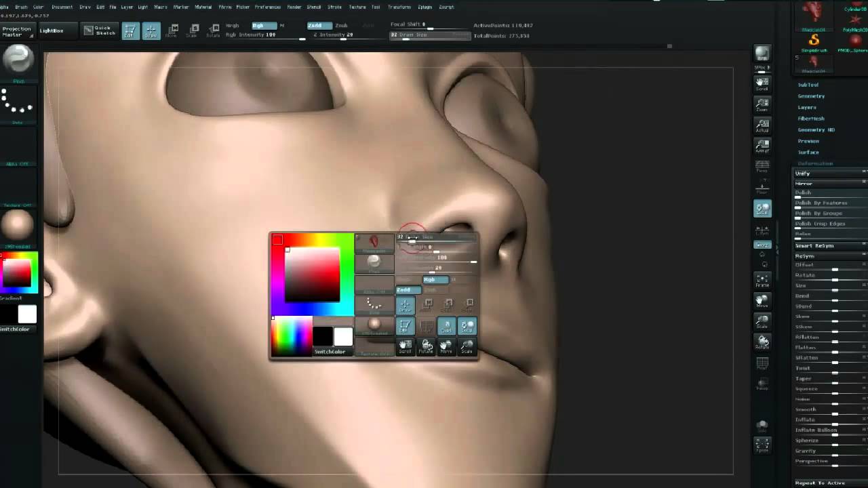Click the BPR render icon on the right shelf
The width and height of the screenshot is (868, 488).
tap(762, 54)
